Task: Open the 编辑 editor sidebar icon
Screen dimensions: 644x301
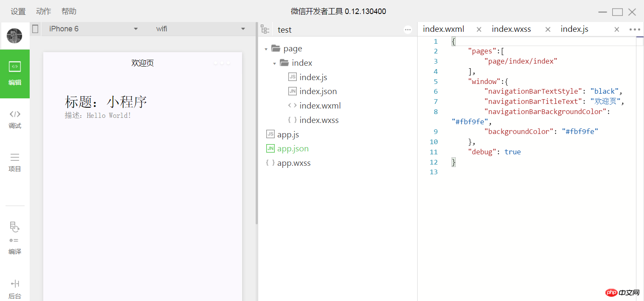Action: 15,74
